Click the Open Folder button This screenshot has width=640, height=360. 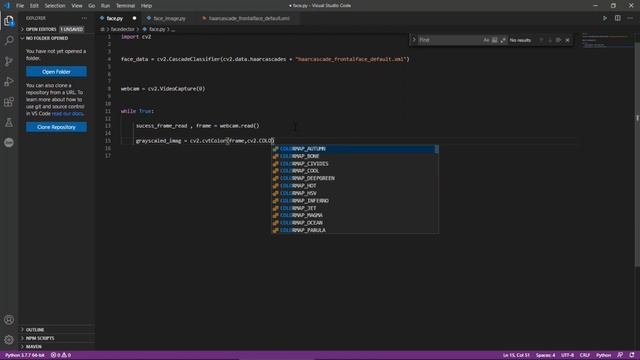(x=56, y=71)
